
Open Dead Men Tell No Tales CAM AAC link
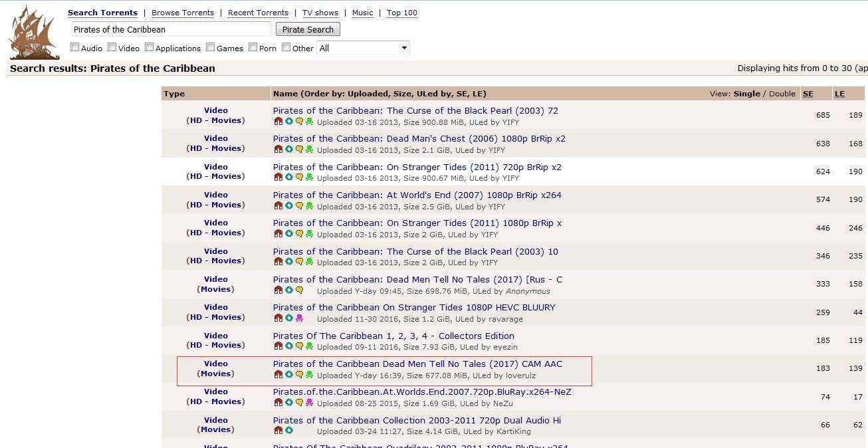[417, 364]
